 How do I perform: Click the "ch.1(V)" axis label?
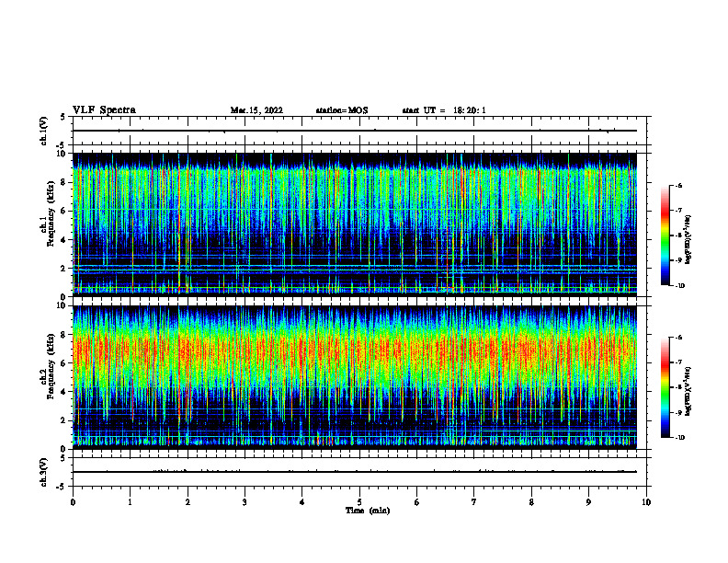coord(44,131)
